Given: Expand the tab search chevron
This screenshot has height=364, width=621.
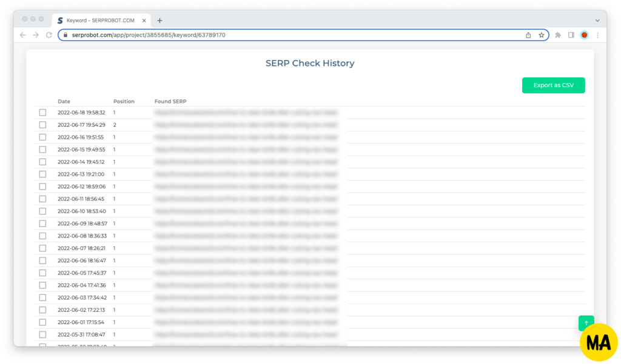Looking at the screenshot, I should click(x=597, y=21).
